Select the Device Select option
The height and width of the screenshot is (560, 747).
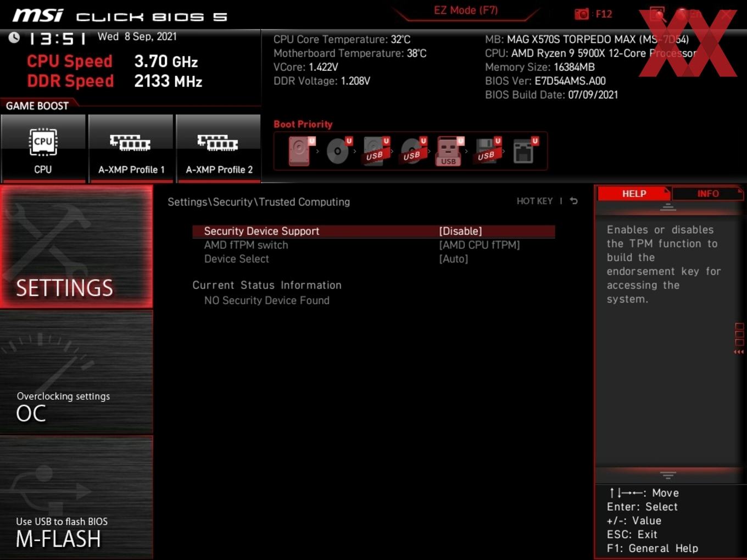237,259
